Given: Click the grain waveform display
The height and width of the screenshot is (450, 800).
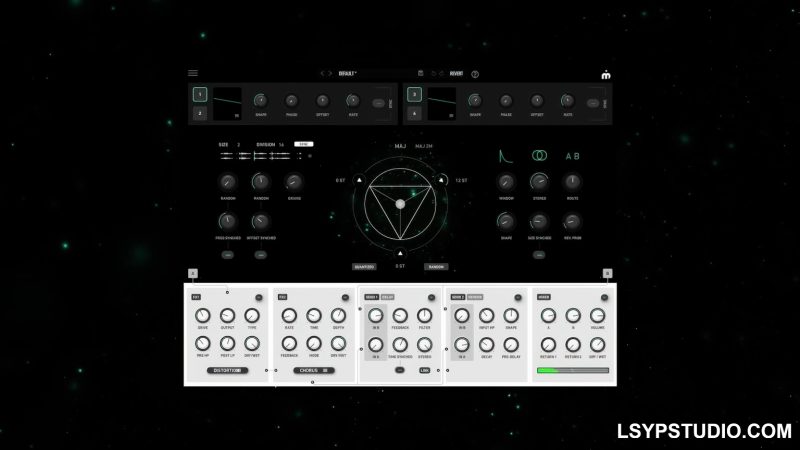Looking at the screenshot, I should (261, 156).
